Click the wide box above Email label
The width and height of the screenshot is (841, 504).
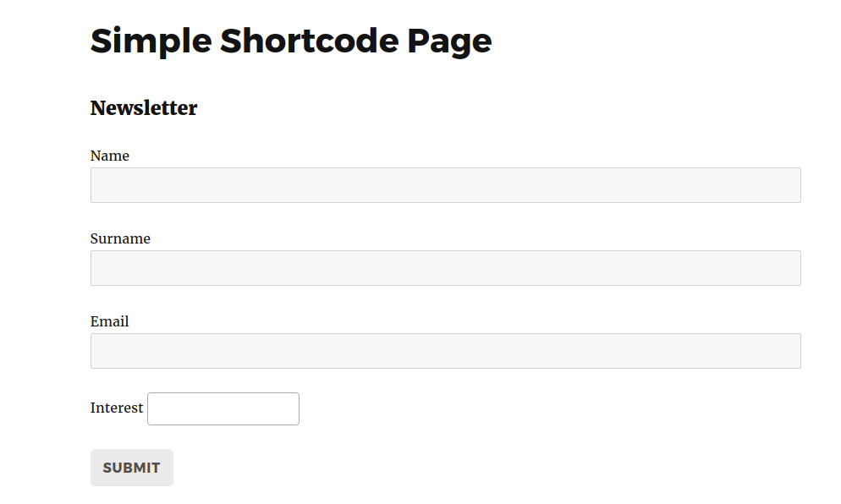click(445, 268)
